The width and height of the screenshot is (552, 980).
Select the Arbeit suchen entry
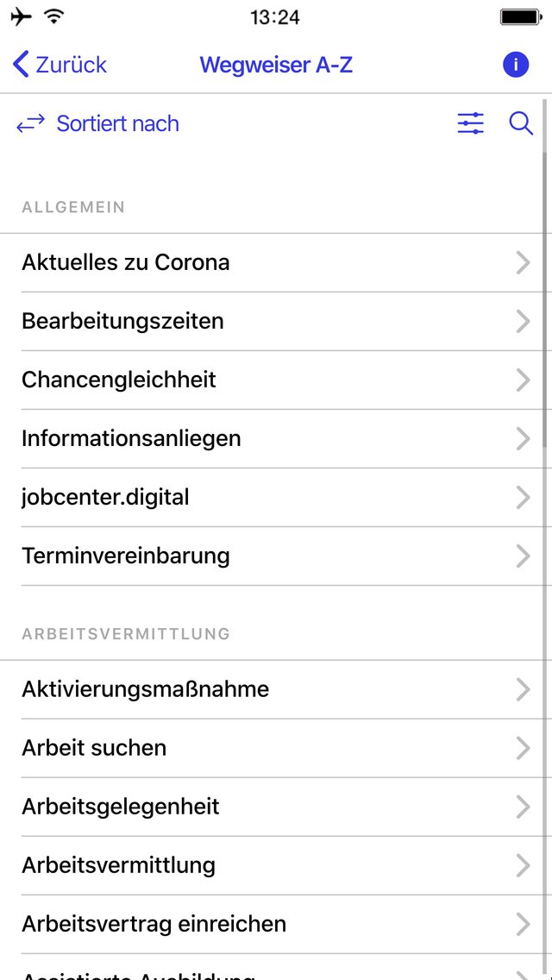(x=276, y=748)
